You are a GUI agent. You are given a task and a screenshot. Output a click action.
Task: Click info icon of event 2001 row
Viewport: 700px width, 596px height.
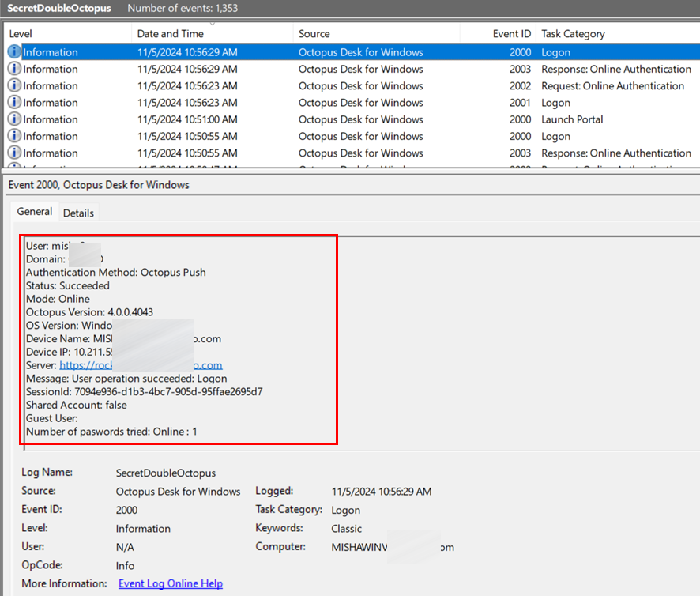(14, 102)
